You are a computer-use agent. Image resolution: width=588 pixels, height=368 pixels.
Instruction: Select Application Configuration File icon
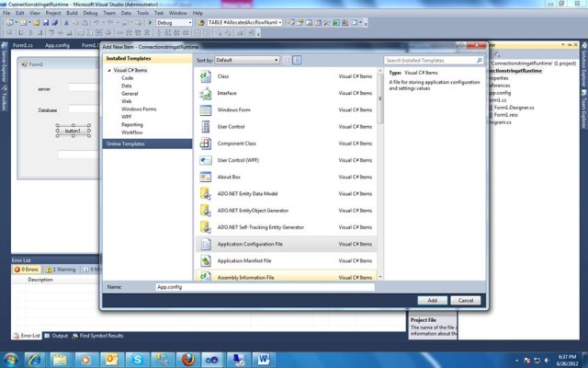206,244
